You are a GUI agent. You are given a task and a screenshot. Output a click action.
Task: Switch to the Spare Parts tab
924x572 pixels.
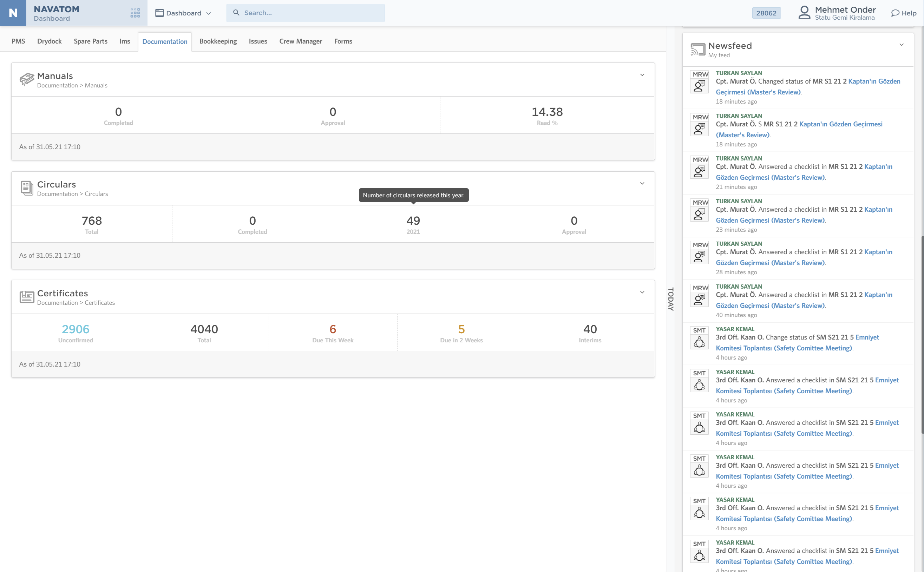[x=90, y=41]
